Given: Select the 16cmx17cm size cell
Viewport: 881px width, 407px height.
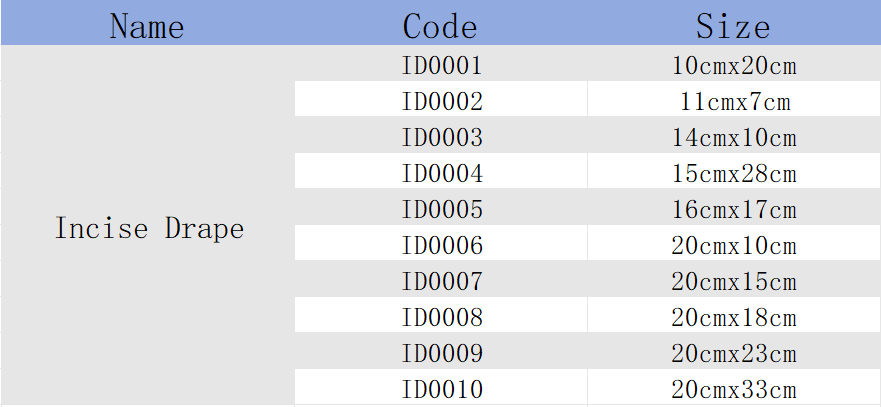Looking at the screenshot, I should [x=734, y=207].
